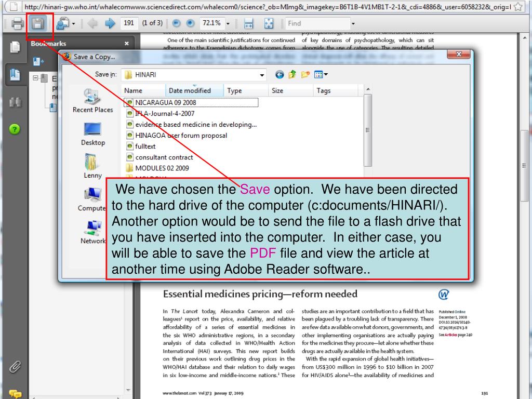Screen dimensions: 532x399
Task: Click the fit width scrolling mode icon
Action: 249,23
